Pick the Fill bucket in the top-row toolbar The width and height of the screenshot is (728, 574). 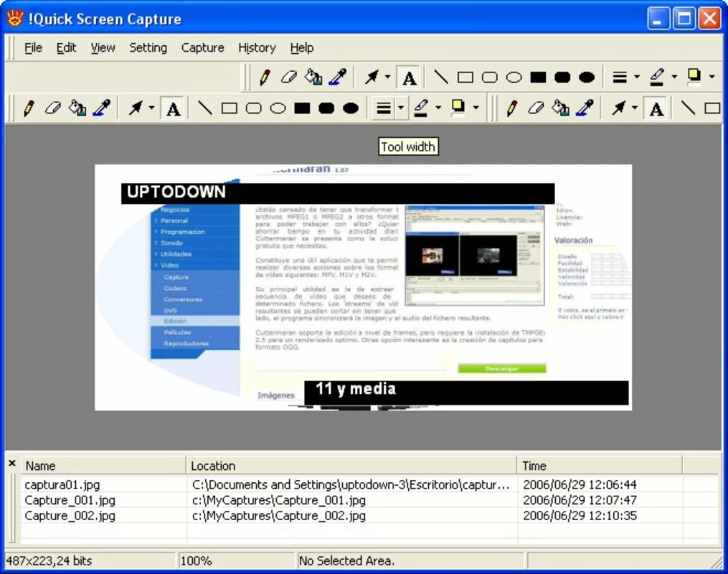click(313, 77)
